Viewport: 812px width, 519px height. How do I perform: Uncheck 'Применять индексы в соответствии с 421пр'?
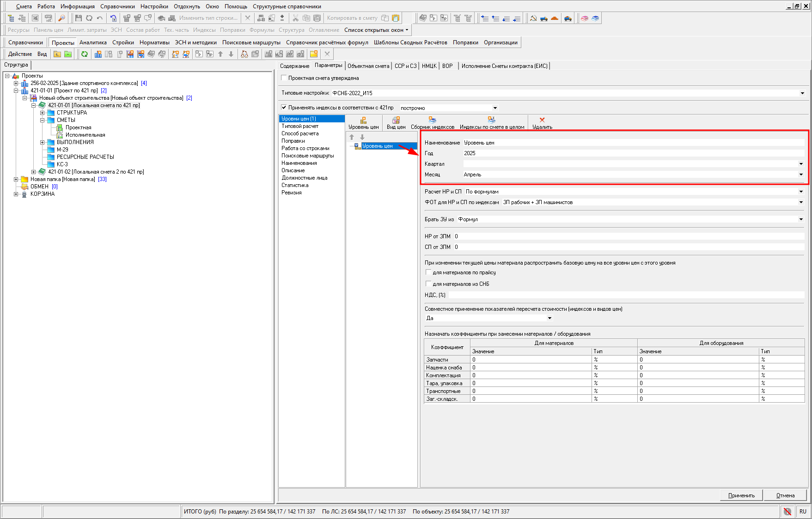pos(284,108)
